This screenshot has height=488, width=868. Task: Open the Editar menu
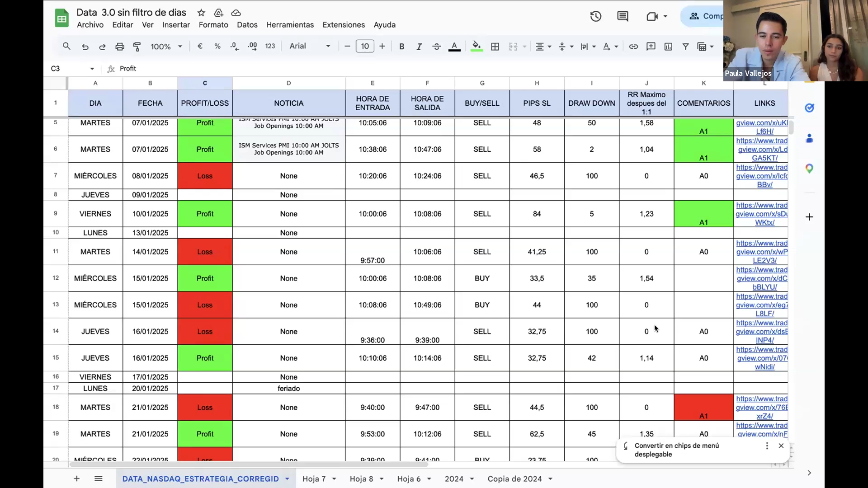click(x=123, y=25)
